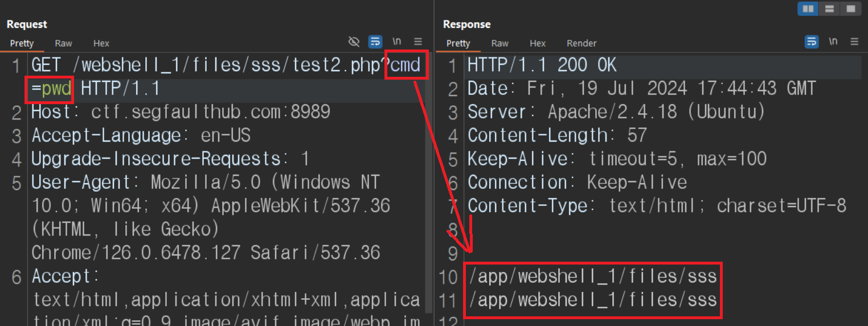Click response line 10 '/app/webshell_1/files/sss'
868x326 pixels.
592,277
